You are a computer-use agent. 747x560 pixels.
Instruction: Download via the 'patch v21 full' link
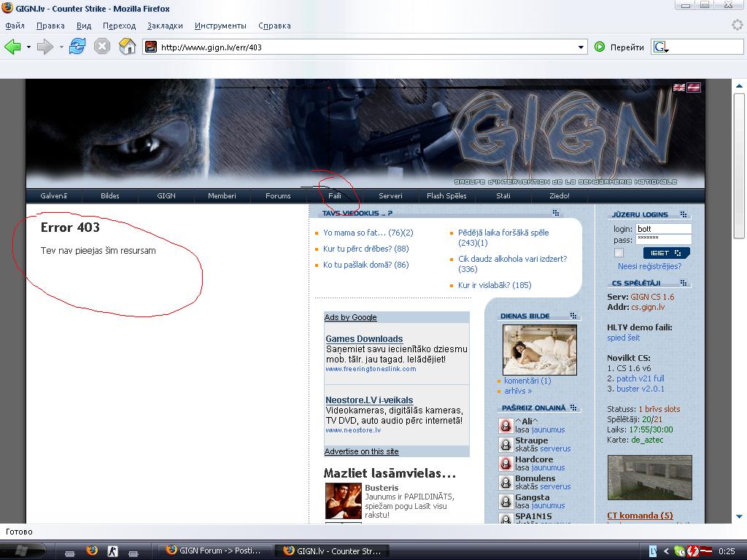pos(640,378)
